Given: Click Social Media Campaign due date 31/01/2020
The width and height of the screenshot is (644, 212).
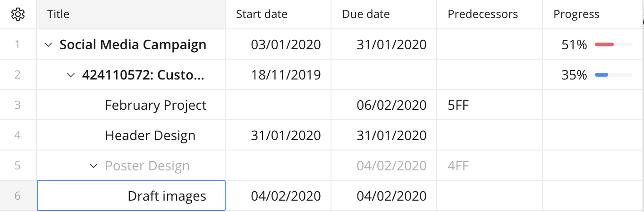Looking at the screenshot, I should click(x=391, y=45).
